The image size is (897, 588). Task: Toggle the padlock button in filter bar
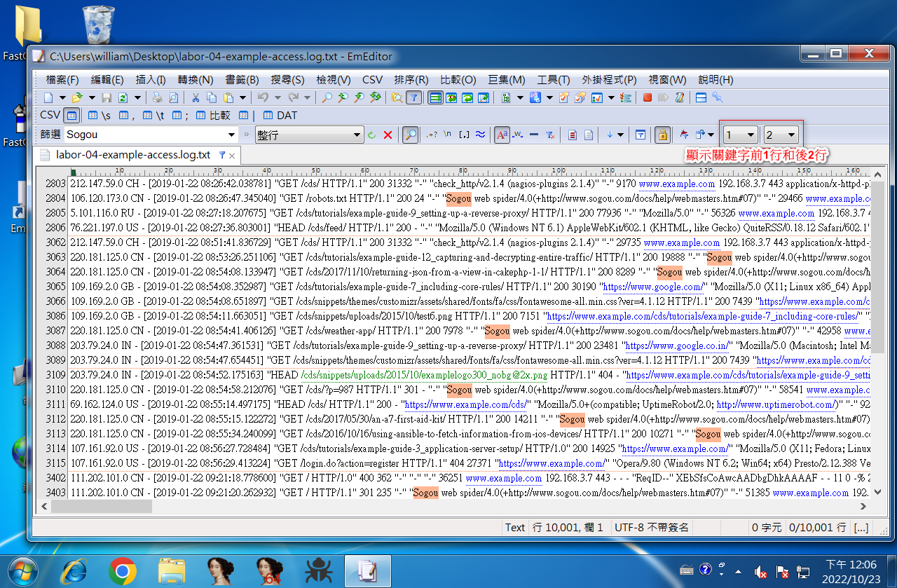[x=662, y=135]
